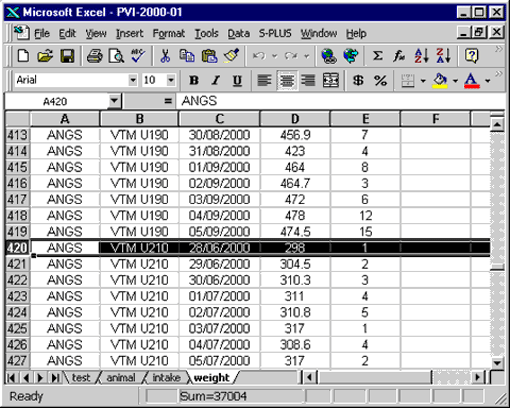Merge and center cells icon
This screenshot has width=510, height=408.
coord(331,80)
